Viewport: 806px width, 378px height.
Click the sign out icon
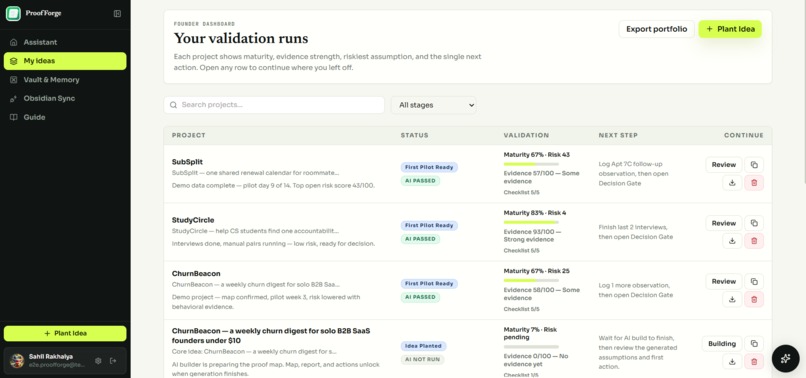click(x=113, y=361)
